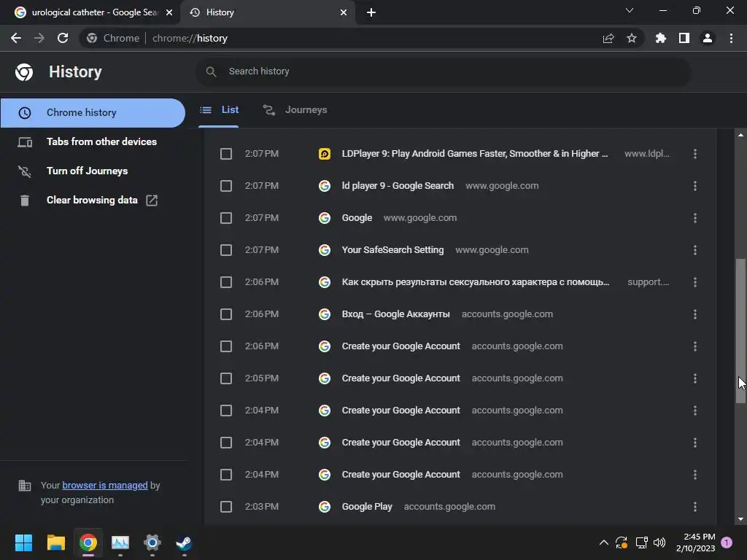Open the Вход – Google Аккаунты link
The width and height of the screenshot is (747, 560).
point(395,314)
